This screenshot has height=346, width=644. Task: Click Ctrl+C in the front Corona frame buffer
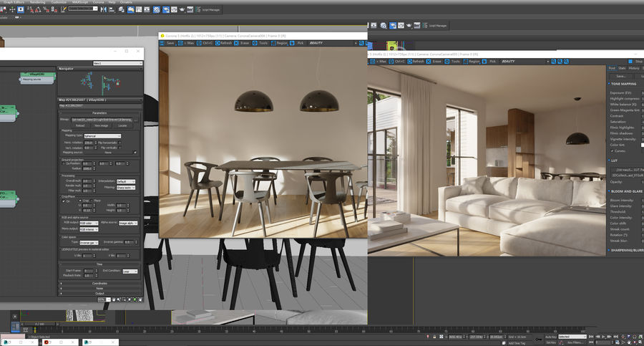(x=205, y=43)
